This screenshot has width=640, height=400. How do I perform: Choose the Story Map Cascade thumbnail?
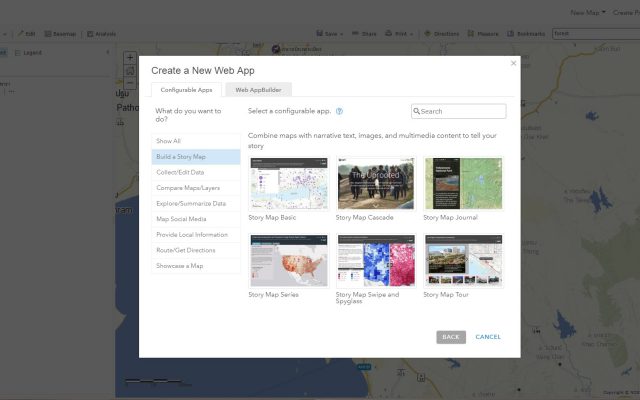coord(376,184)
